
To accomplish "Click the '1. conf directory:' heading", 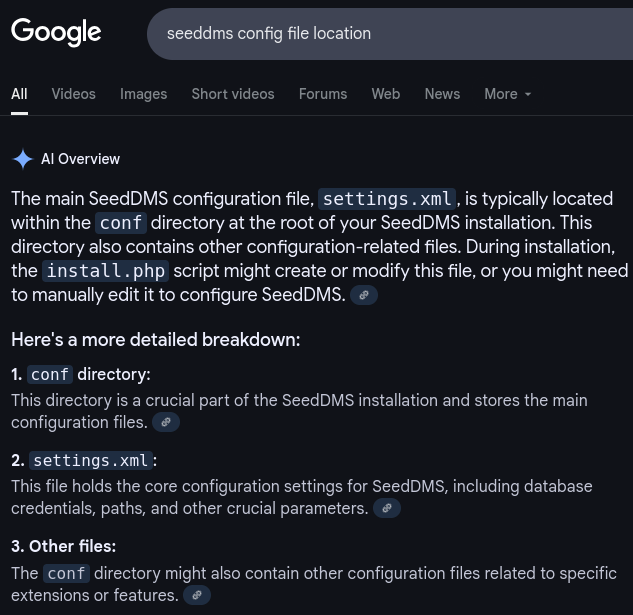I will coord(80,374).
